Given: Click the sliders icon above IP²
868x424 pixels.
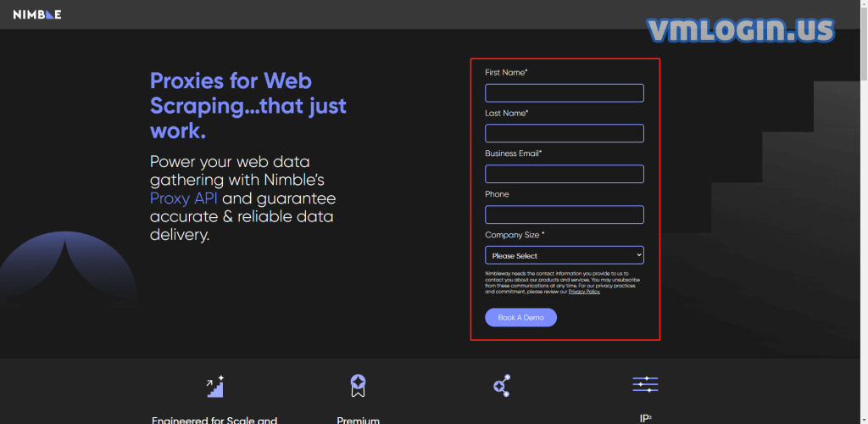Looking at the screenshot, I should (645, 384).
